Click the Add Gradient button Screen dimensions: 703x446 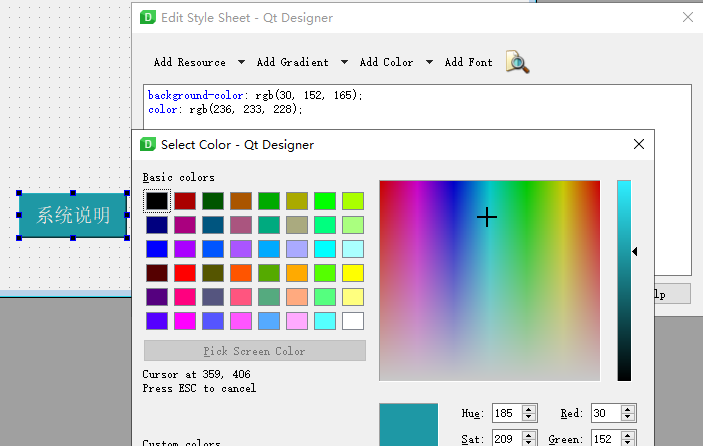click(x=292, y=62)
